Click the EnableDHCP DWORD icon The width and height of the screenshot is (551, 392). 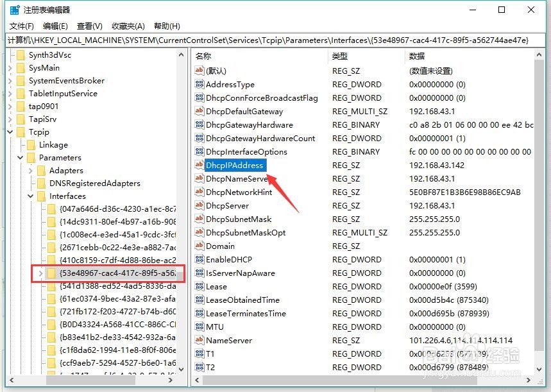[x=199, y=259]
